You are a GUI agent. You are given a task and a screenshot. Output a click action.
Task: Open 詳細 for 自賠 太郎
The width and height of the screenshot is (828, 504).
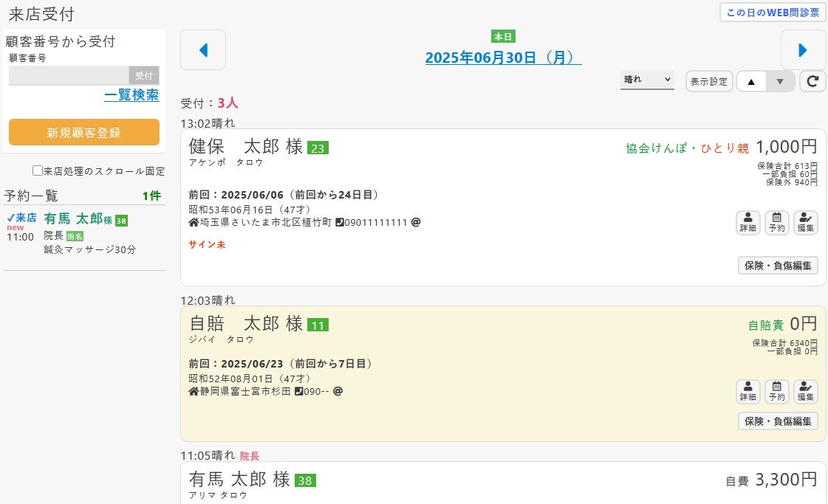point(747,392)
